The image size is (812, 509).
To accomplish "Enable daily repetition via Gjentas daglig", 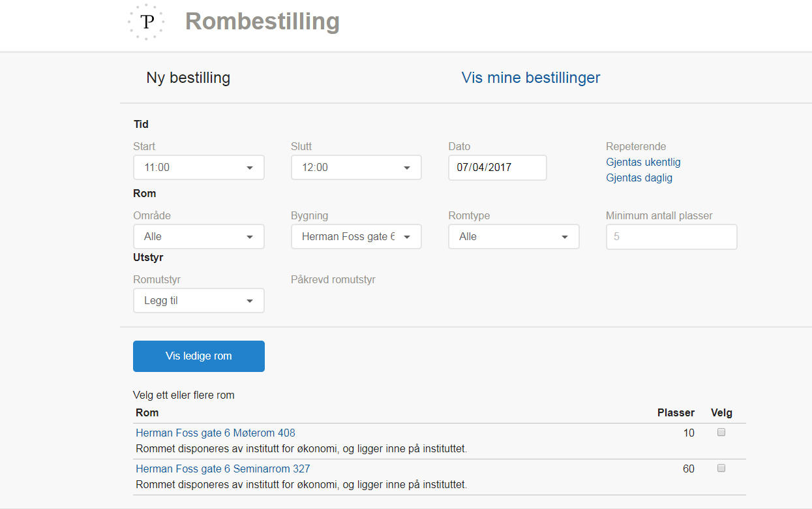I will (x=639, y=177).
